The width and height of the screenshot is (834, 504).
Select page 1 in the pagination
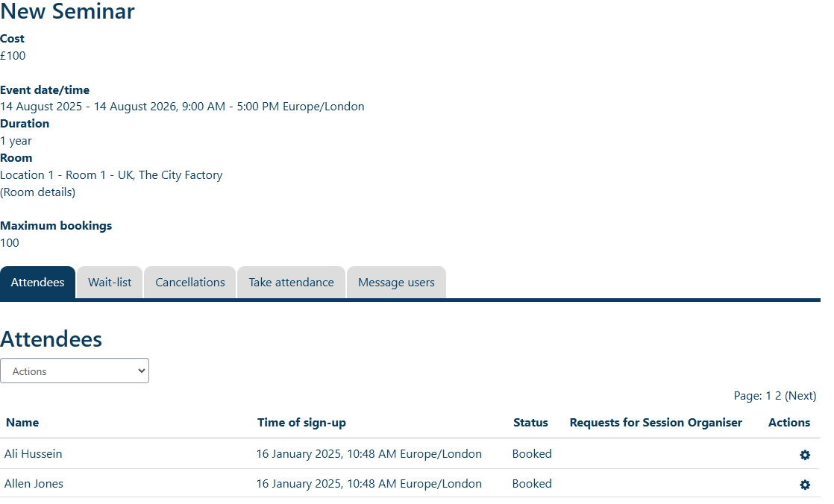pyautogui.click(x=769, y=396)
